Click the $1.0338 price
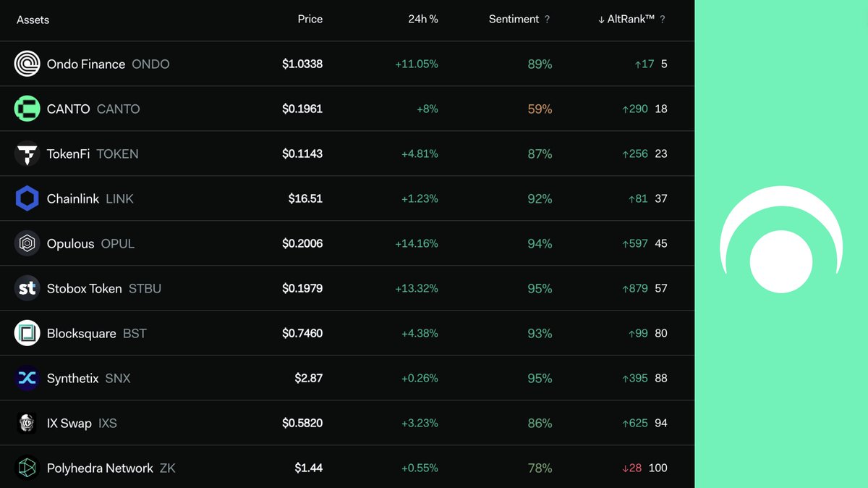The image size is (868, 488). coord(302,64)
